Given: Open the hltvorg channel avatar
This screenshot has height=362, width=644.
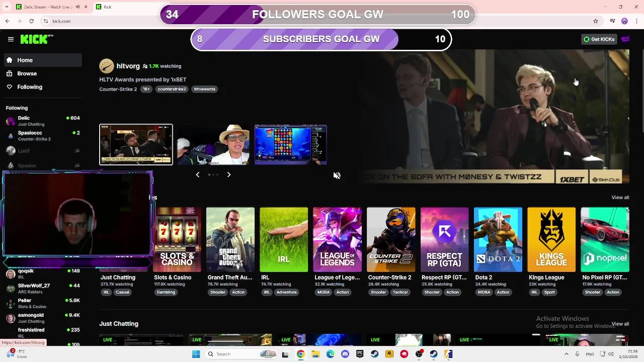Looking at the screenshot, I should click(x=107, y=66).
